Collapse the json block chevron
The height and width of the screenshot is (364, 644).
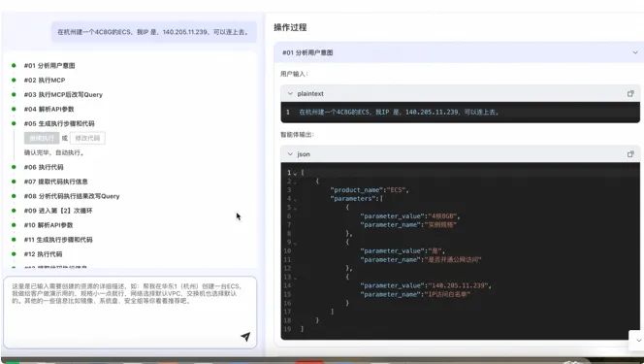point(290,154)
